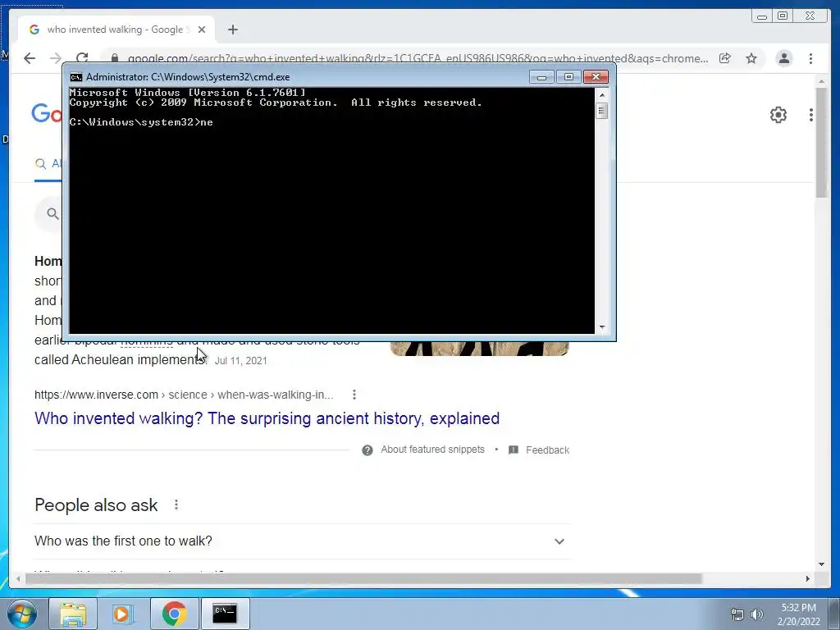840x630 pixels.
Task: Switch to Chrome from the taskbar
Action: point(174,614)
